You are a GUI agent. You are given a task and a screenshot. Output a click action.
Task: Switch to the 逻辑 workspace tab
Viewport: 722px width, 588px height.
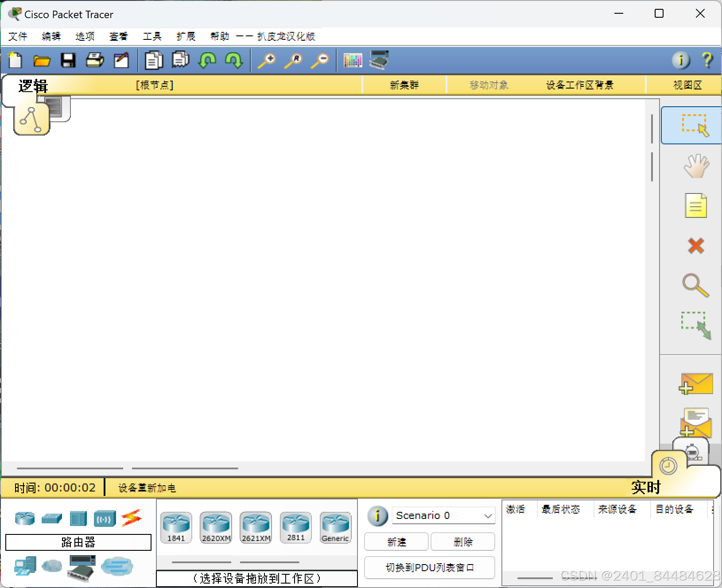(31, 118)
